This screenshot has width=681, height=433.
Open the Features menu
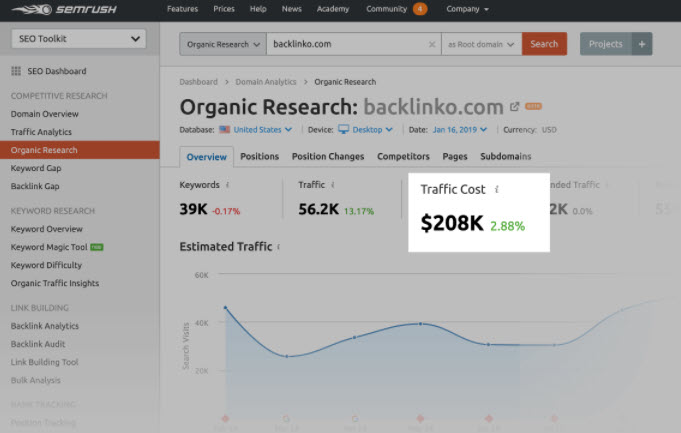pos(182,9)
